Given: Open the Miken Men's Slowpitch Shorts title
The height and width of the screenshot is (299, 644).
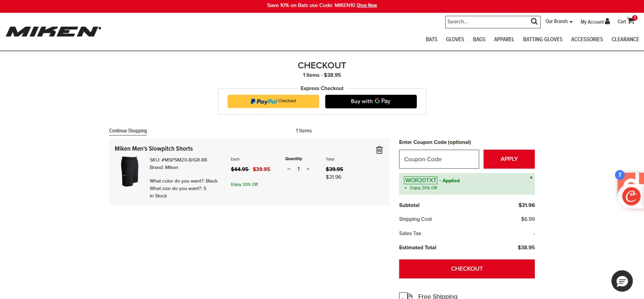Looking at the screenshot, I should (154, 149).
